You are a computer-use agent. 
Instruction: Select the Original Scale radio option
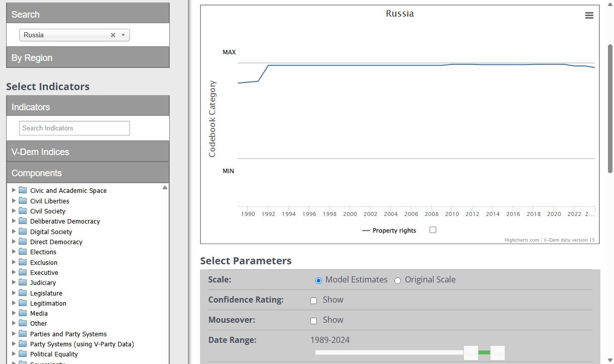coord(397,280)
